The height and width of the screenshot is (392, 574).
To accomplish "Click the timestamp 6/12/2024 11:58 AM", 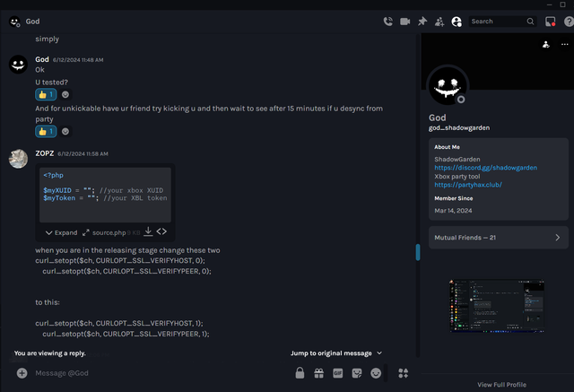I will (x=83, y=153).
